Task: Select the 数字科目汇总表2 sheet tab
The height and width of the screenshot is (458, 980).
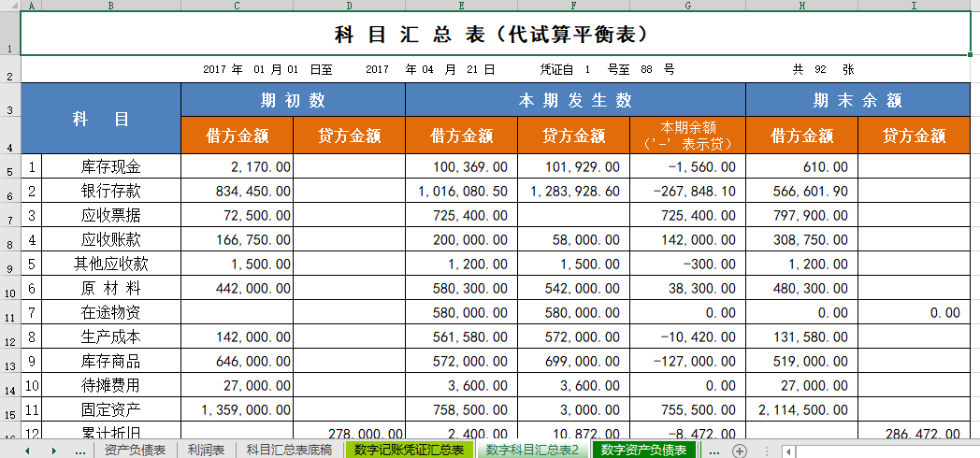Action: [532, 451]
